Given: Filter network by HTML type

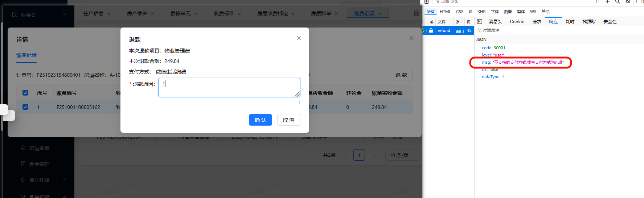Looking at the screenshot, I should point(445,12).
